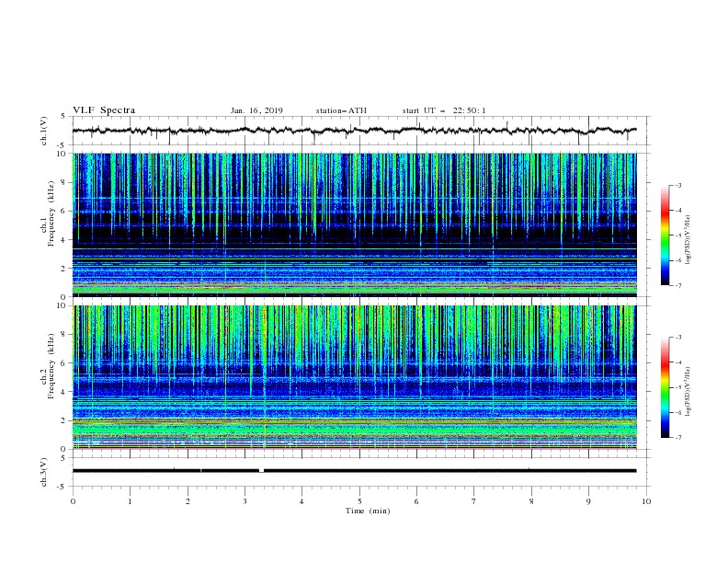Click the "start UT = 22:50: 1" text

point(444,110)
